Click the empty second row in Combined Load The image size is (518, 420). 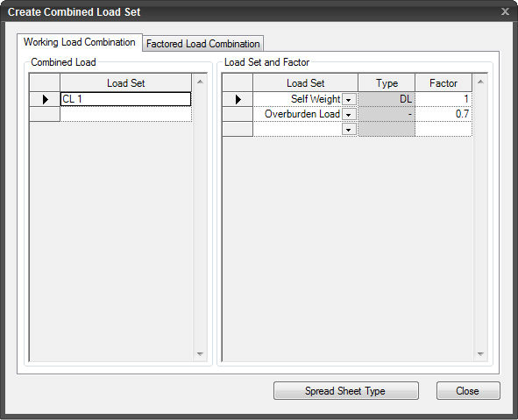tap(125, 114)
